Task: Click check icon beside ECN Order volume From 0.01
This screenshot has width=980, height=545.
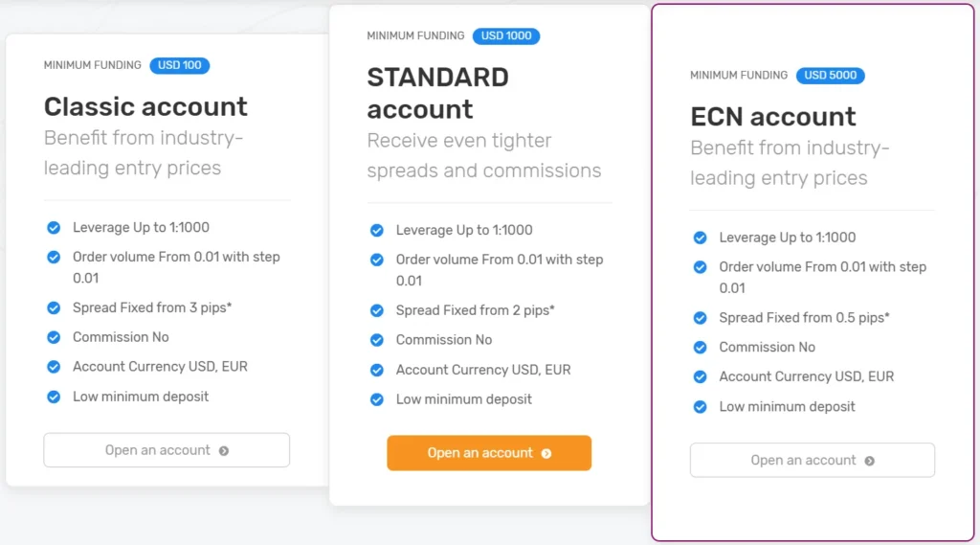Action: pyautogui.click(x=701, y=267)
